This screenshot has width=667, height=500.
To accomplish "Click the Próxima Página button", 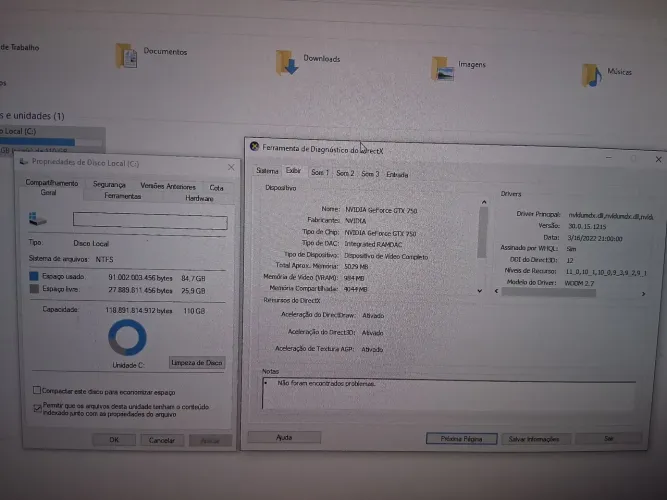I will 462,438.
